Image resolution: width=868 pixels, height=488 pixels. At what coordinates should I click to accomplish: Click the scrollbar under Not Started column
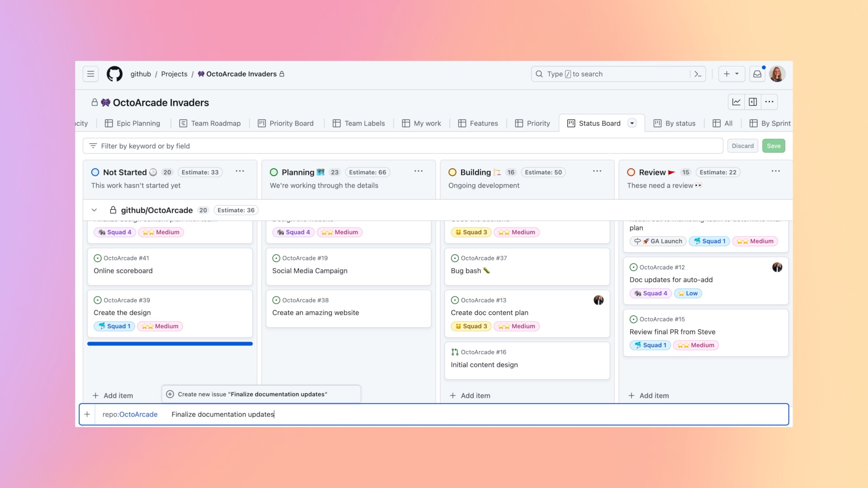click(170, 344)
